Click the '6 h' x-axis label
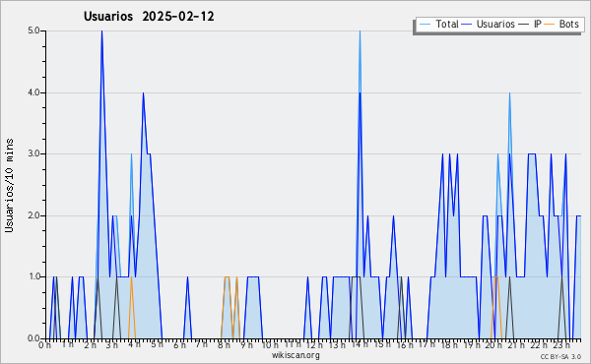 pyautogui.click(x=179, y=345)
